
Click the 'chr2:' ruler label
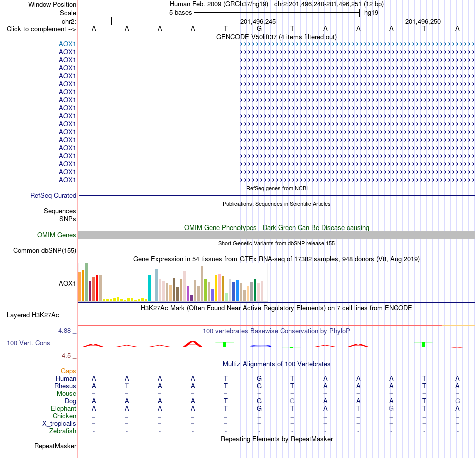coord(69,21)
